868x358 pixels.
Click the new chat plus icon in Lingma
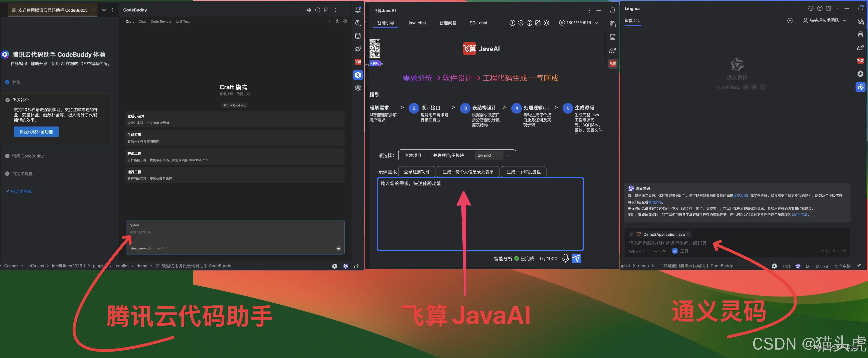point(790,20)
